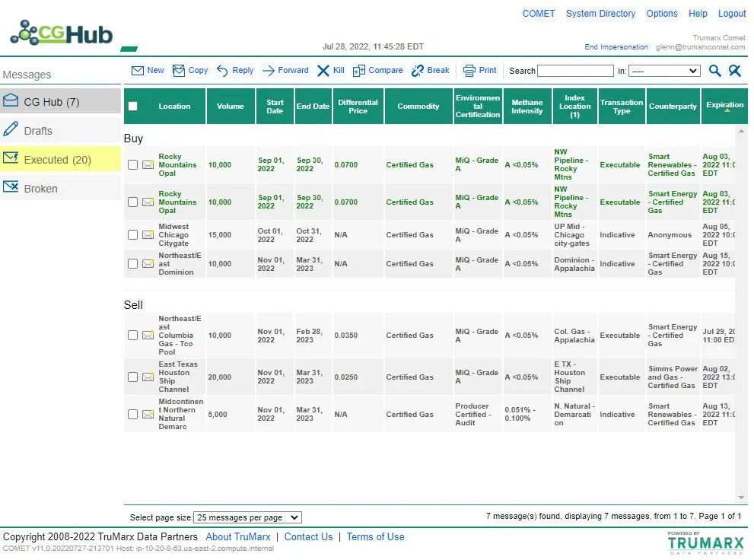Copy the selected message
The image size is (754, 560).
tap(190, 70)
